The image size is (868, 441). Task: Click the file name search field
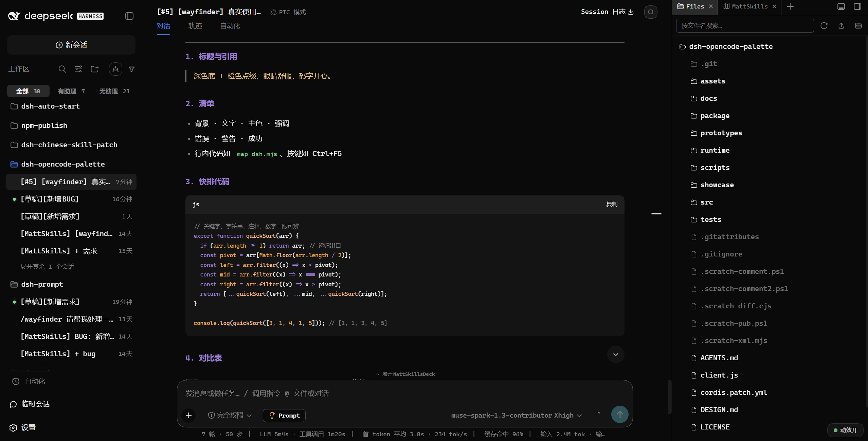[x=745, y=26]
